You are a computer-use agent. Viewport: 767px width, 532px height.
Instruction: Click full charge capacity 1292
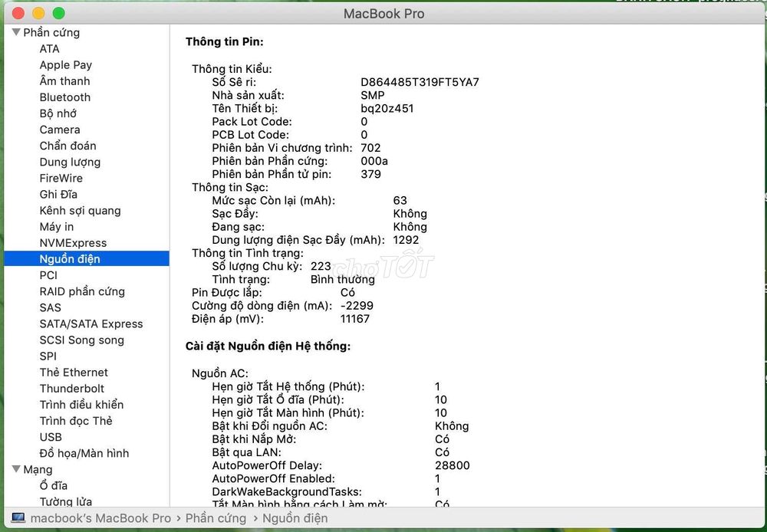coord(406,240)
